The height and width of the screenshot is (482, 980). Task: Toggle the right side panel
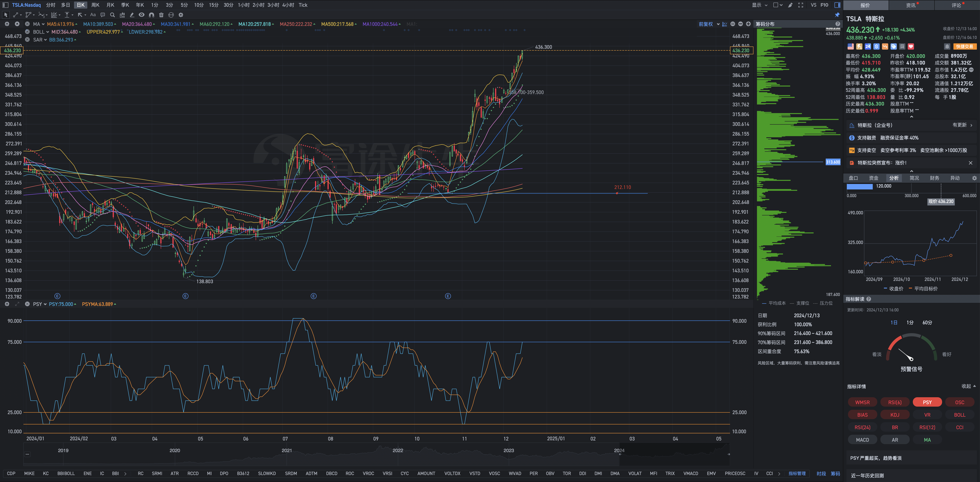[837, 5]
